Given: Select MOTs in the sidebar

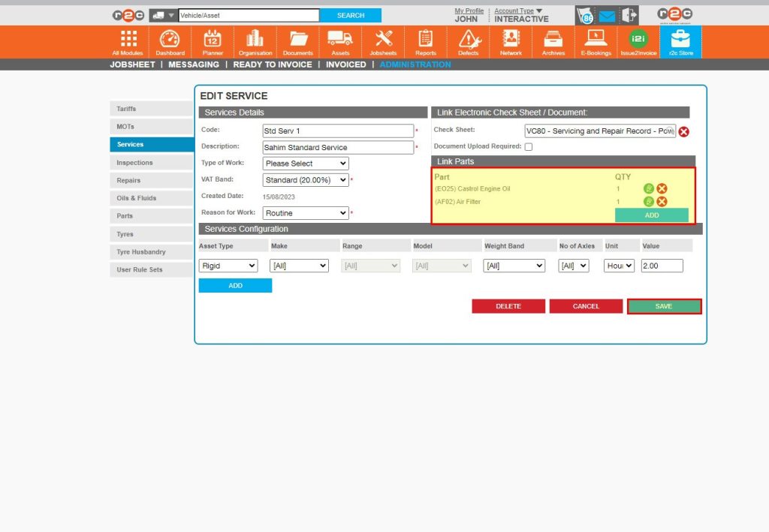Looking at the screenshot, I should click(152, 126).
